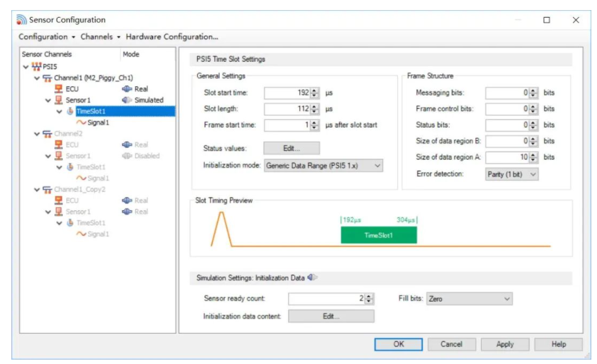The image size is (597, 364).
Task: Open the Configuration menu
Action: pos(47,37)
